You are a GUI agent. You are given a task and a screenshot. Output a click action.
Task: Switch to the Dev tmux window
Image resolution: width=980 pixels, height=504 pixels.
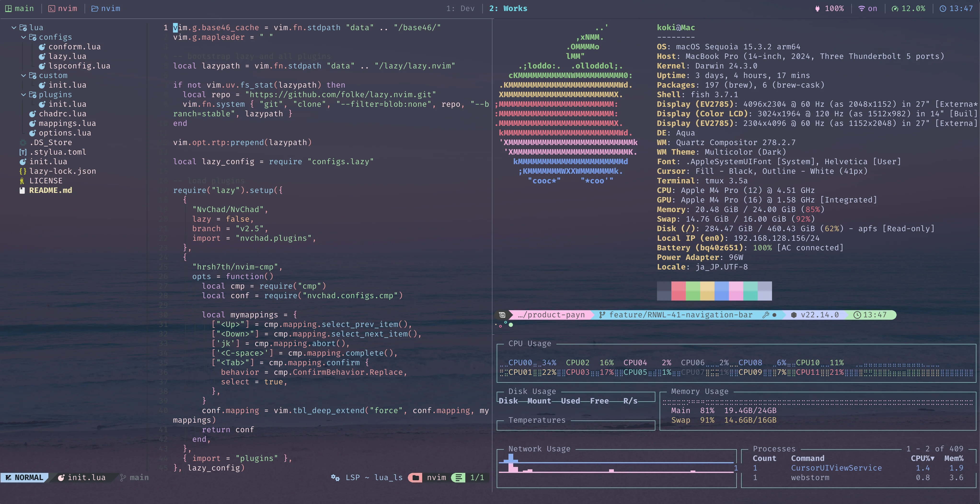[x=461, y=8]
